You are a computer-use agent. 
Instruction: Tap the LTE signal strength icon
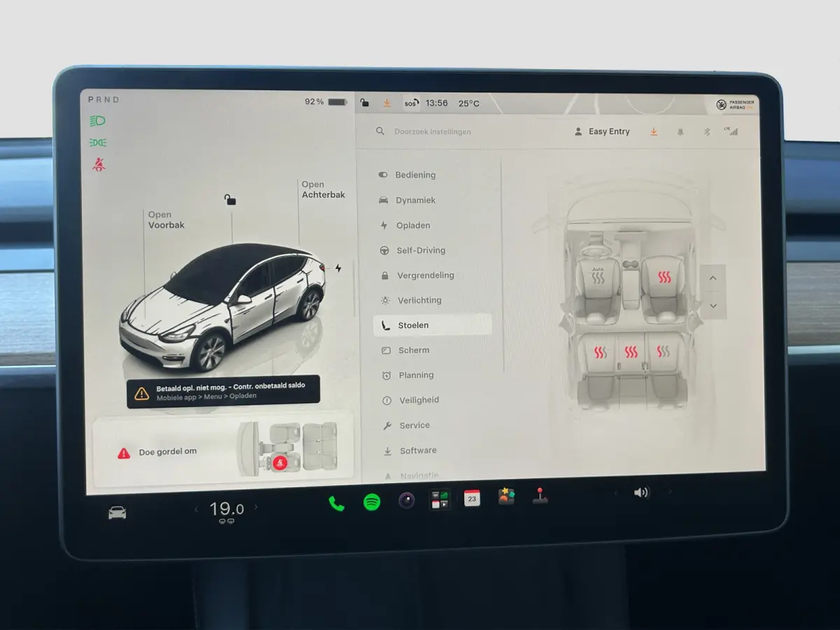tap(731, 131)
